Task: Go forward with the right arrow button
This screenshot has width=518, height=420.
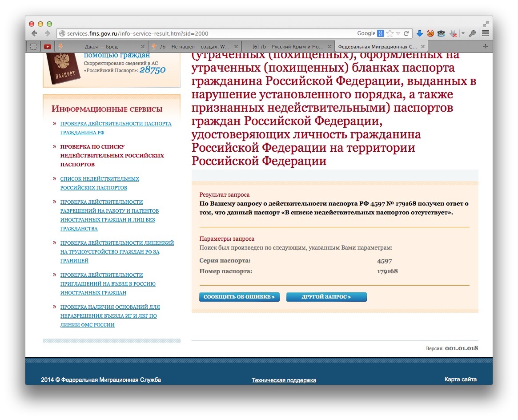Action: click(x=47, y=33)
